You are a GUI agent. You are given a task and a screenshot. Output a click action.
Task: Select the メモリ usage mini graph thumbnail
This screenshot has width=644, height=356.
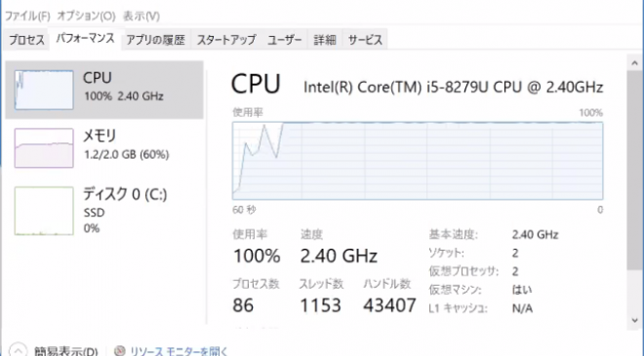point(44,148)
